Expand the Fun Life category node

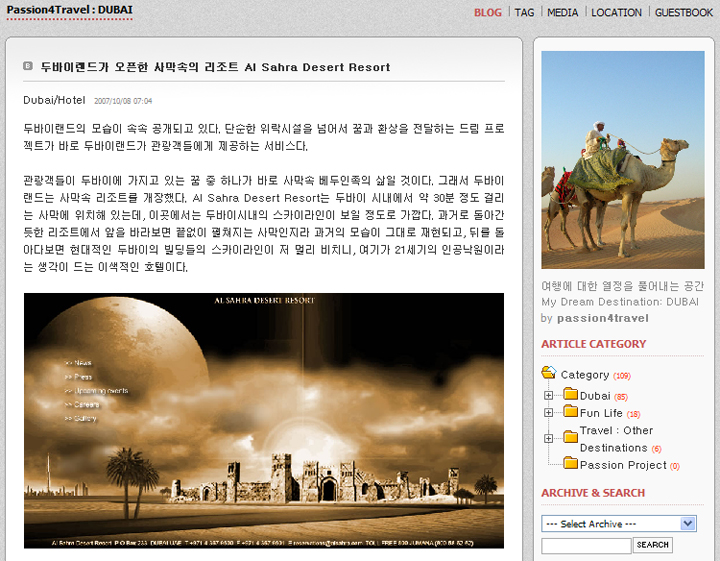pyautogui.click(x=548, y=413)
